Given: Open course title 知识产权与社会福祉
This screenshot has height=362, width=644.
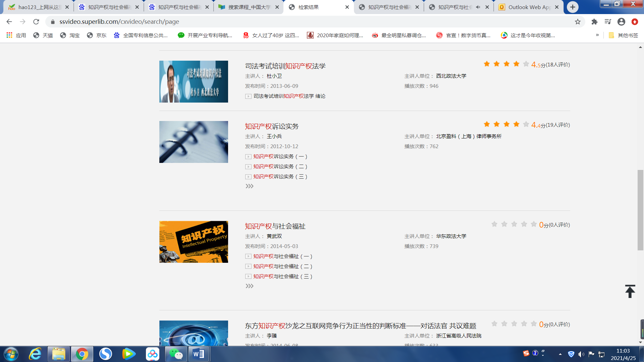Looking at the screenshot, I should [275, 226].
